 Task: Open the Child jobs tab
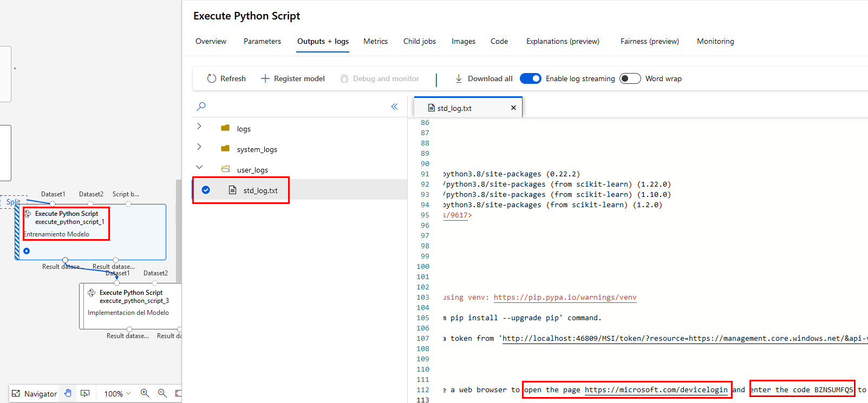coord(419,41)
